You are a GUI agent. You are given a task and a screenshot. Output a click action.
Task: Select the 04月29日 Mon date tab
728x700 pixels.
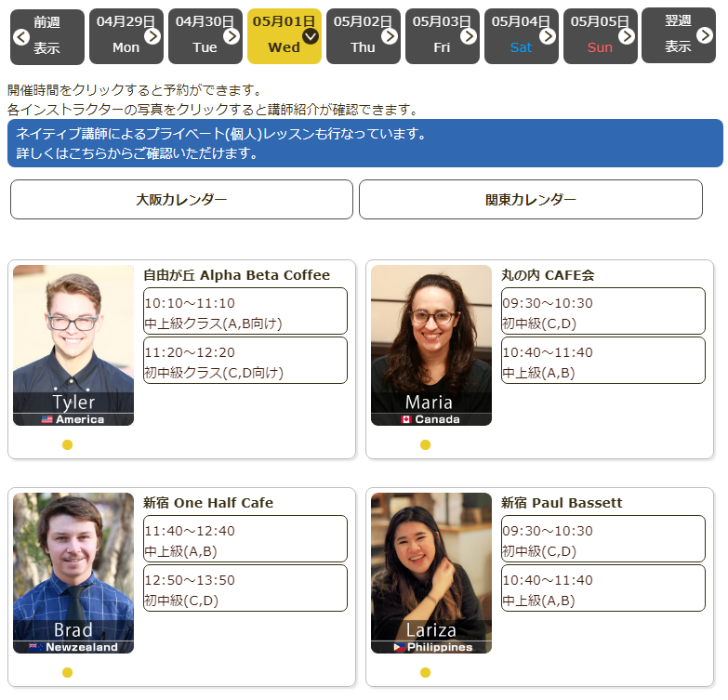[126, 36]
